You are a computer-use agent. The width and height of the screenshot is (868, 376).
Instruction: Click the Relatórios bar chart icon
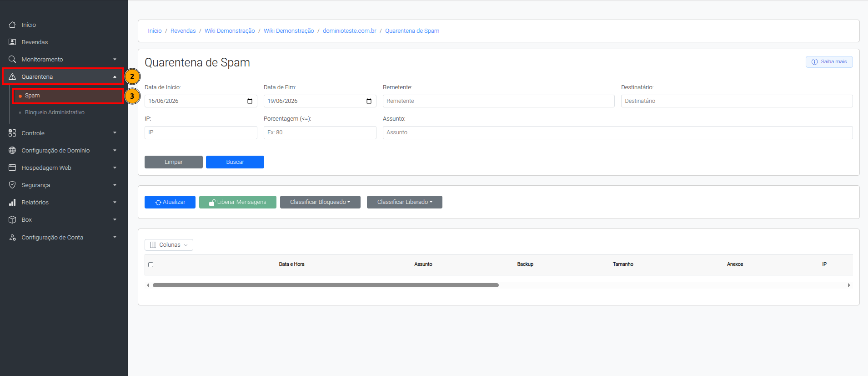point(12,202)
